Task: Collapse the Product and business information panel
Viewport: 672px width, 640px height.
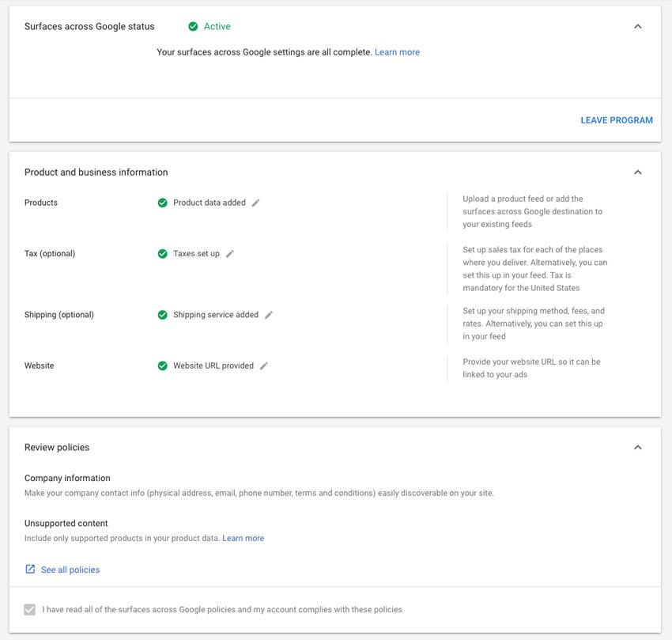Action: (638, 172)
